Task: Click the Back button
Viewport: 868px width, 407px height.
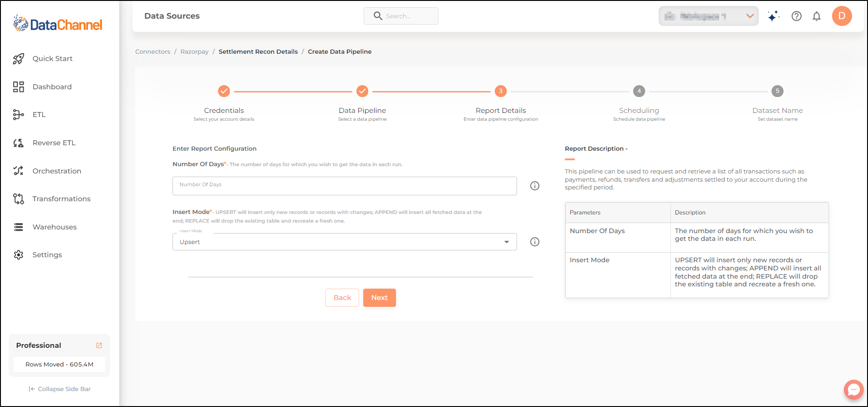Action: 342,298
